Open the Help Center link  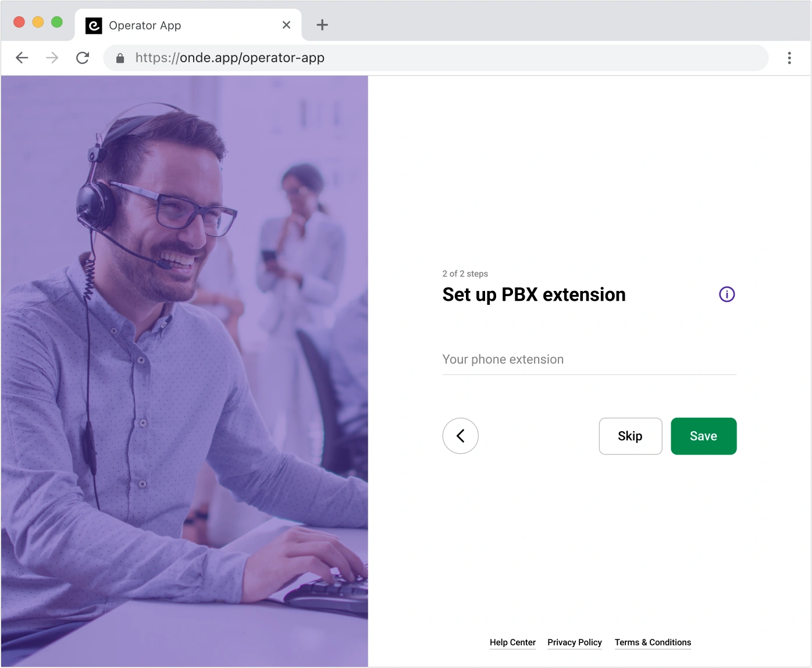pos(512,642)
